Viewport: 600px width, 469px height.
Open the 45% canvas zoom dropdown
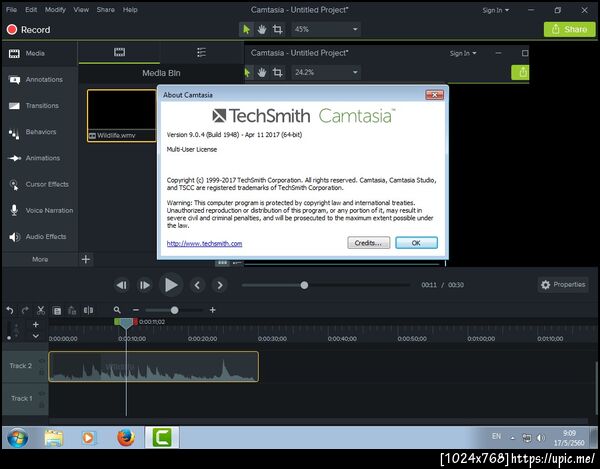click(x=326, y=29)
